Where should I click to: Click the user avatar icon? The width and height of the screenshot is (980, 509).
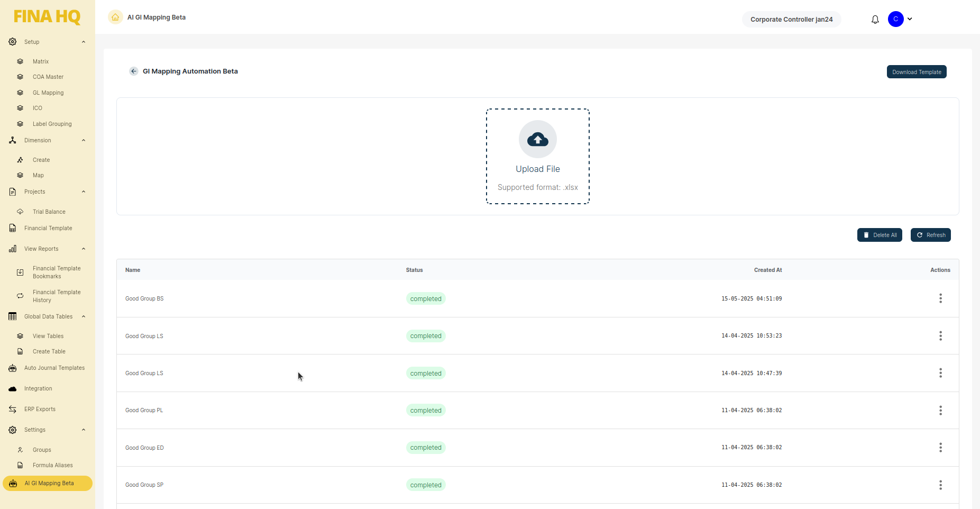pos(895,19)
